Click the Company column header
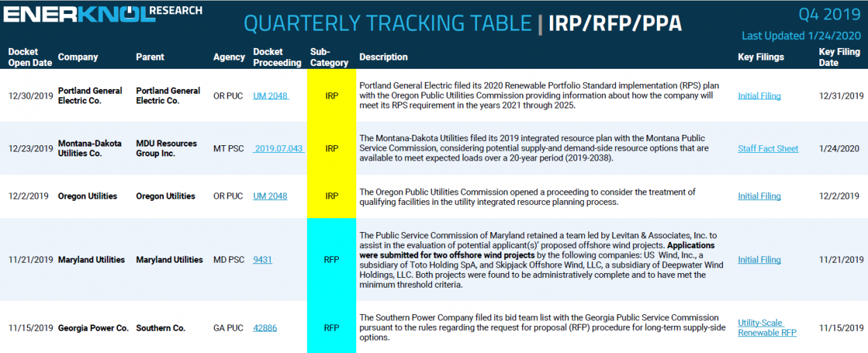Viewport: 868px width, 353px height. 78,57
